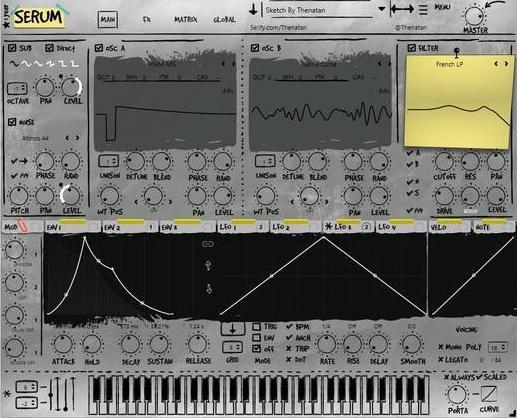Disable the OSC A checkbox
517x418 pixels.
[99, 48]
